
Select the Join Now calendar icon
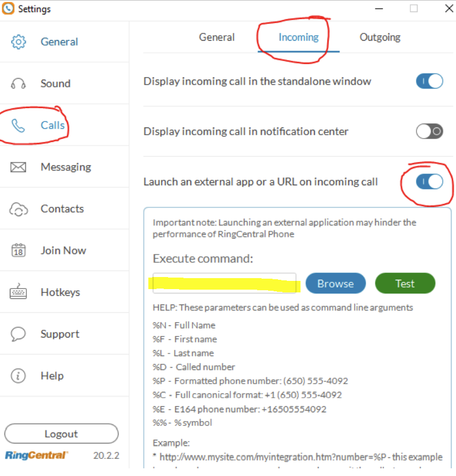pyautogui.click(x=18, y=250)
